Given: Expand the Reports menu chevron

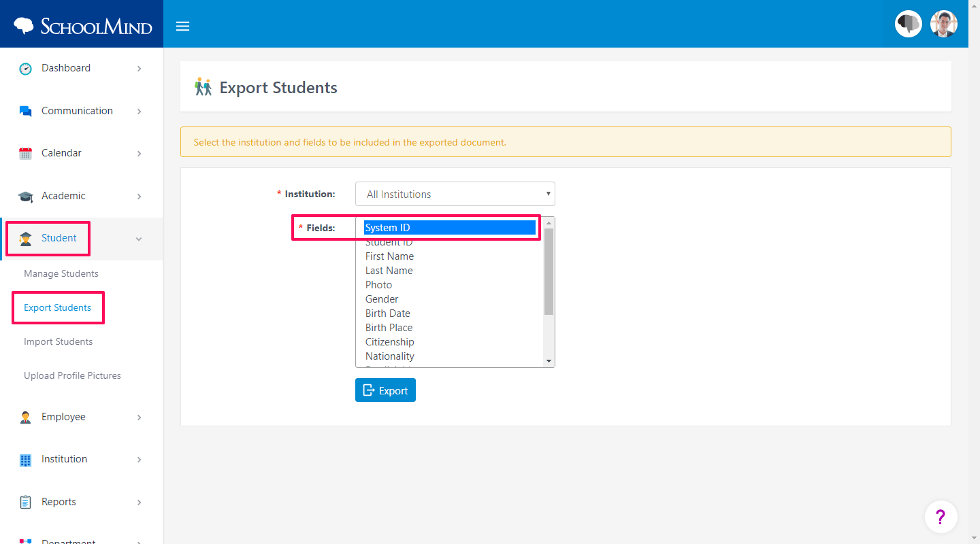Looking at the screenshot, I should point(139,503).
